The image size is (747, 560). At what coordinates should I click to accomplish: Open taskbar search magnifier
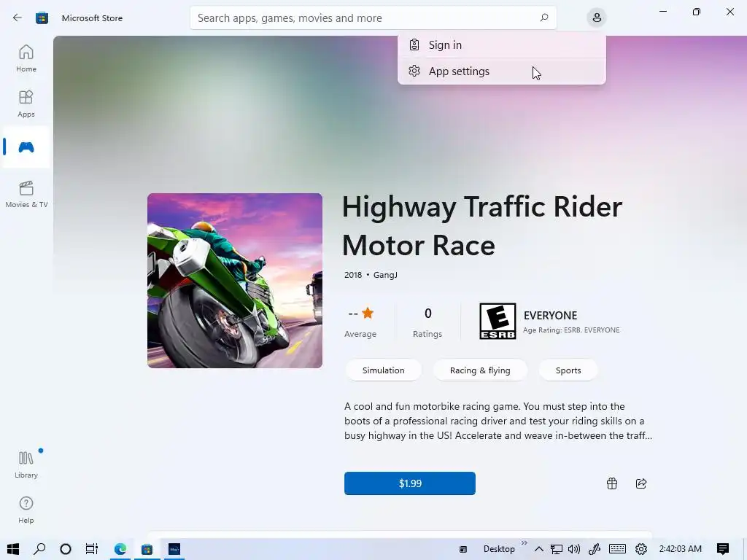click(x=39, y=549)
